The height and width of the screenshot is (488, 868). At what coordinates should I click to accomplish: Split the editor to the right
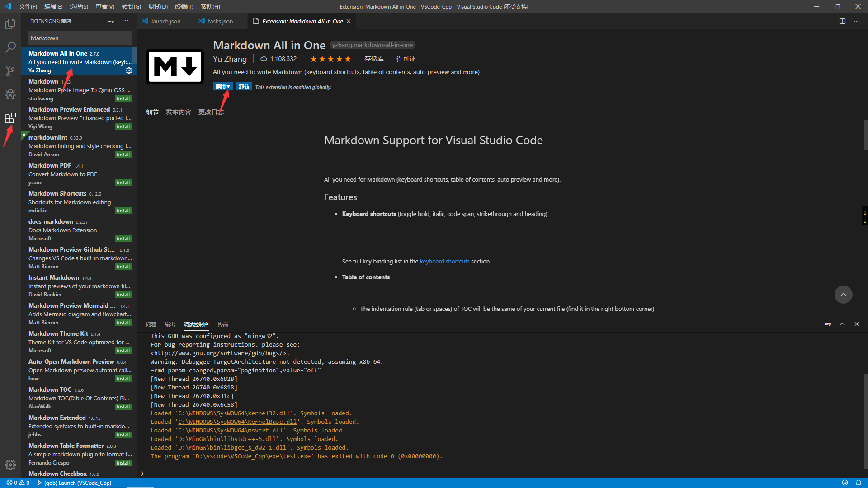click(x=842, y=21)
